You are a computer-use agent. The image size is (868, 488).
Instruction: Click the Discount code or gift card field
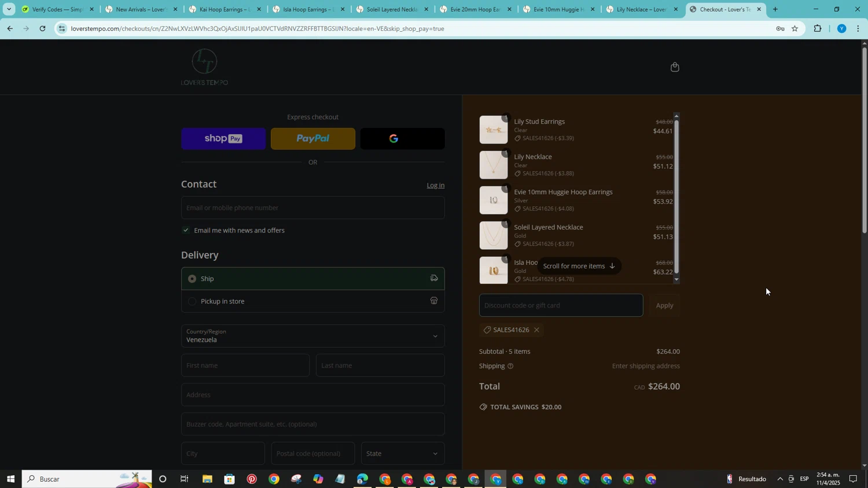(561, 305)
